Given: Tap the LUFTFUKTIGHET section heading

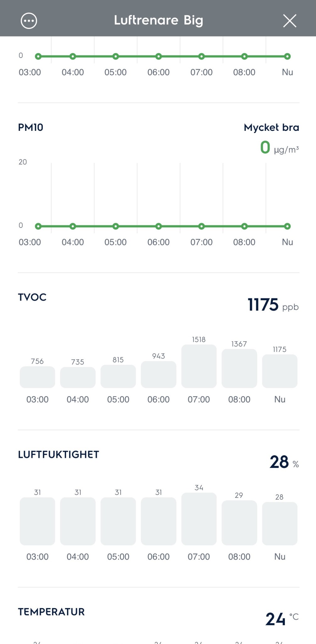Looking at the screenshot, I should [58, 454].
